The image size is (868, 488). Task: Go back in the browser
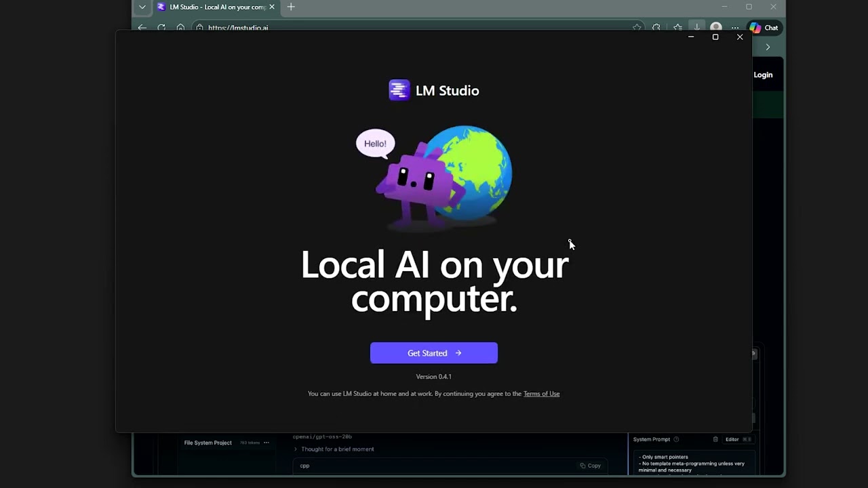(x=142, y=28)
